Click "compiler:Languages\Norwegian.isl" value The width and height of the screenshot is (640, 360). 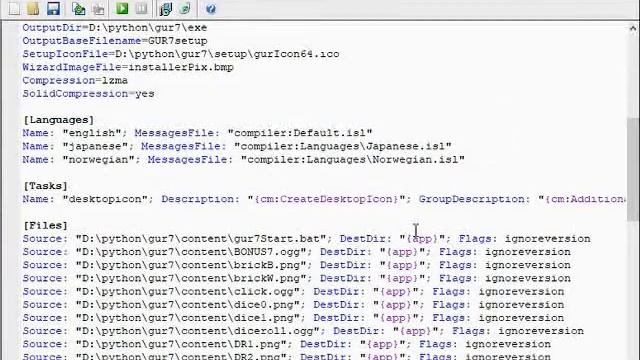(x=352, y=160)
